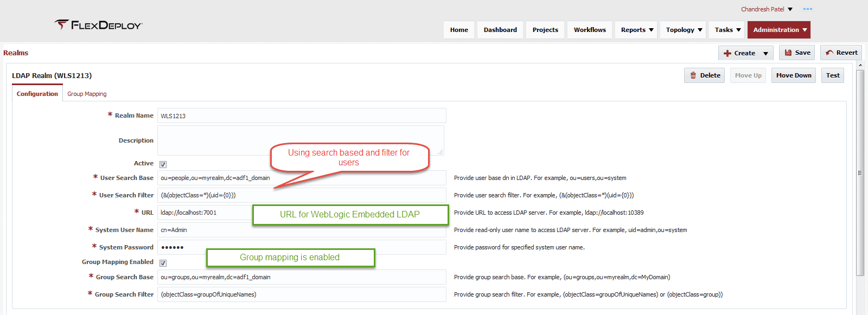
Task: Switch to the Group Mapping tab
Action: (x=87, y=94)
